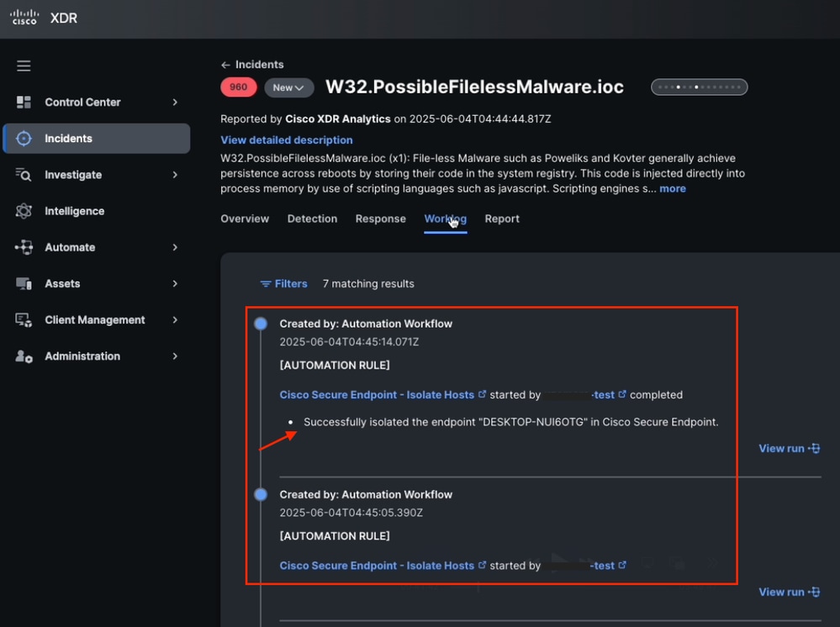Click external-link icon after first '-test' user
840x627 pixels.
[622, 394]
